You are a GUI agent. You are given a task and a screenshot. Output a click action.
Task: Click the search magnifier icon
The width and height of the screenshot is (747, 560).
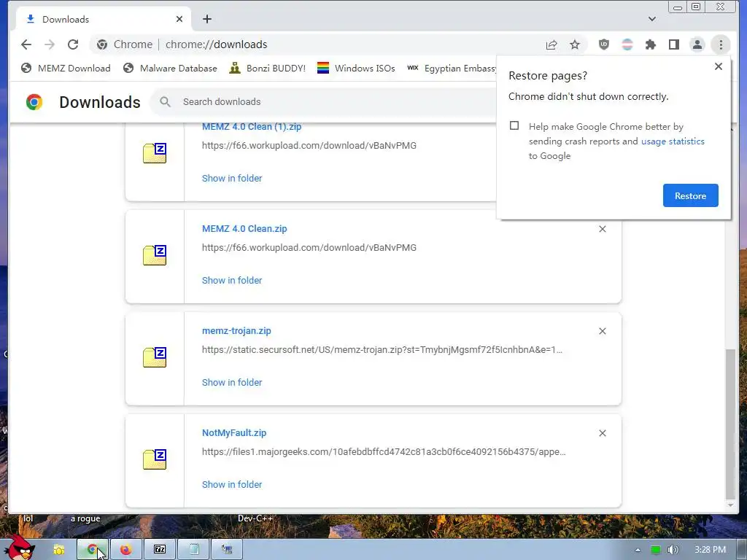click(165, 101)
